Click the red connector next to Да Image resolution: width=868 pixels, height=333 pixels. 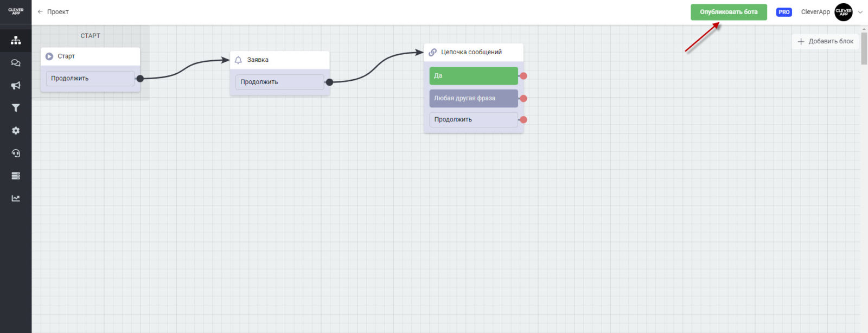[x=524, y=76]
